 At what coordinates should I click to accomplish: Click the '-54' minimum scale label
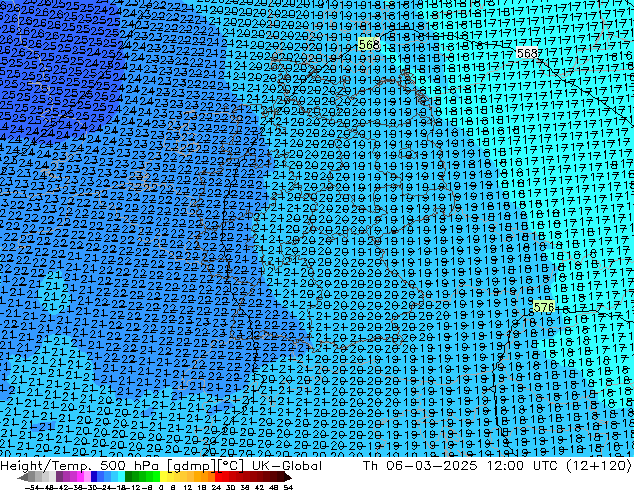pyautogui.click(x=32, y=487)
